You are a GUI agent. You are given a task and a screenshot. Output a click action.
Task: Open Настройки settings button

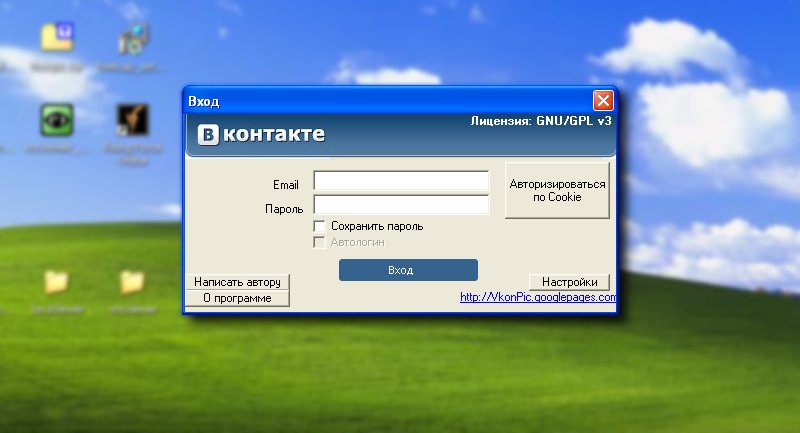[569, 282]
